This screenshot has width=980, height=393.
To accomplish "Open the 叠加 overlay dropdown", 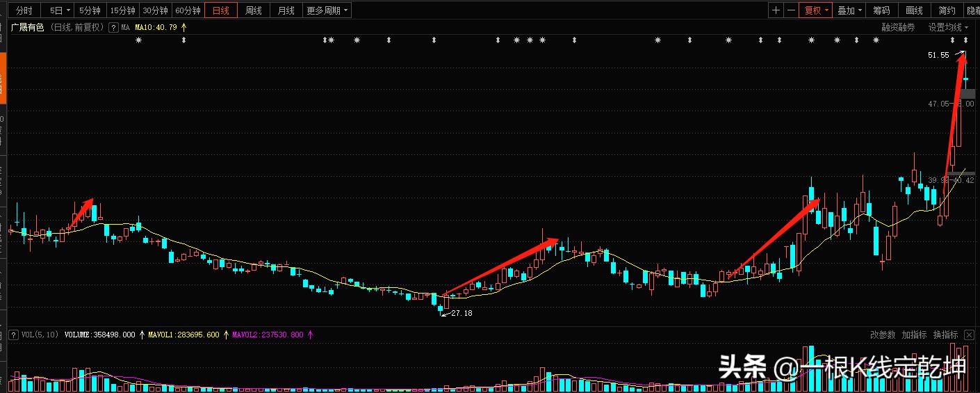I will pyautogui.click(x=849, y=10).
